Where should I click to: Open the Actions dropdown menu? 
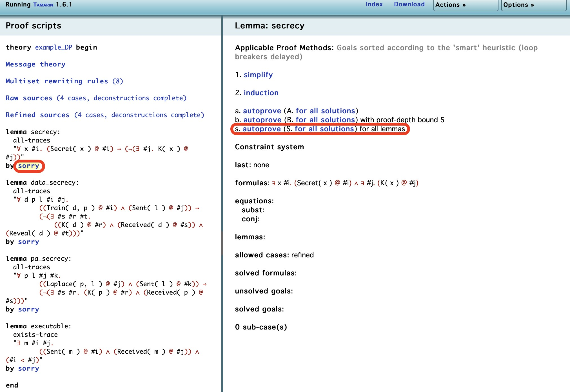(x=466, y=5)
